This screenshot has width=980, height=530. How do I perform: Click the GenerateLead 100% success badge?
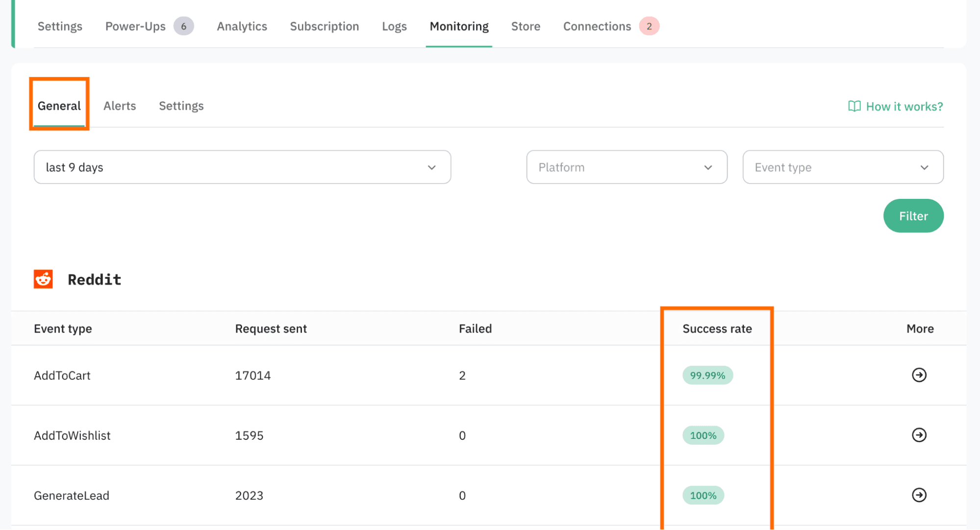pos(703,495)
